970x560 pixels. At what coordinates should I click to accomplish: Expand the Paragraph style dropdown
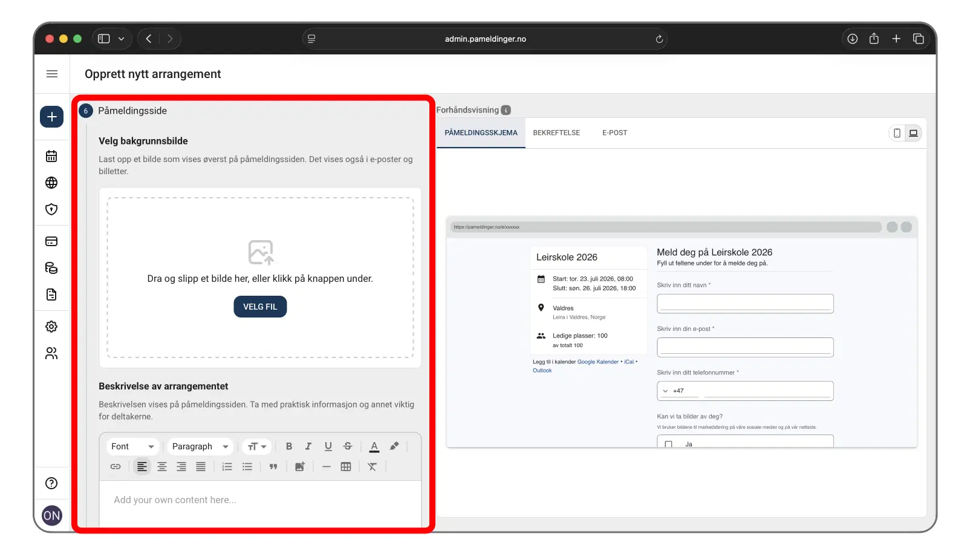click(200, 446)
